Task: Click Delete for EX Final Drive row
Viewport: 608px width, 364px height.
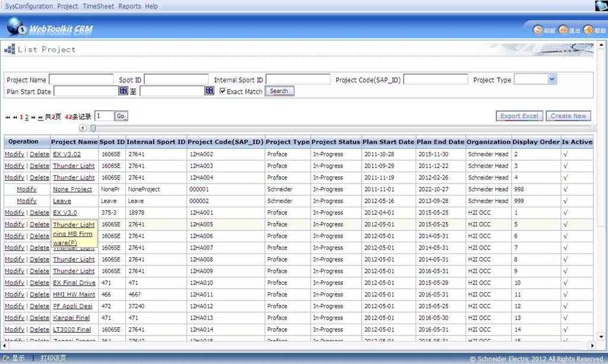Action: pyautogui.click(x=40, y=283)
